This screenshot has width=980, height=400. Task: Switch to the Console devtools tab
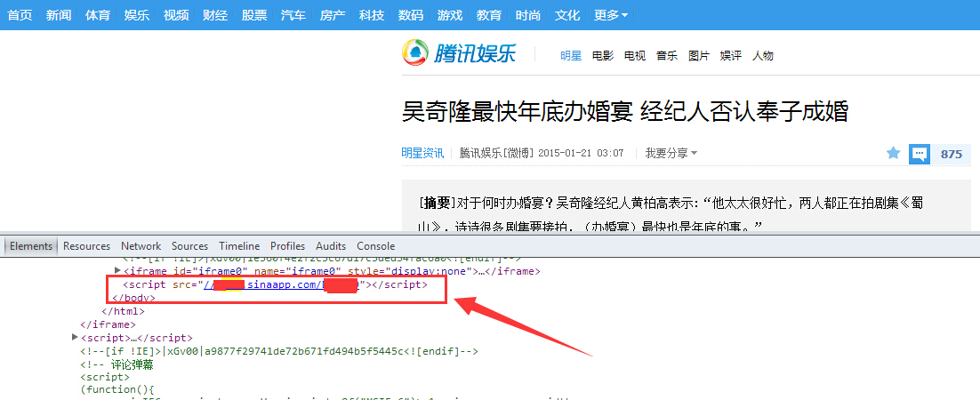pyautogui.click(x=375, y=246)
